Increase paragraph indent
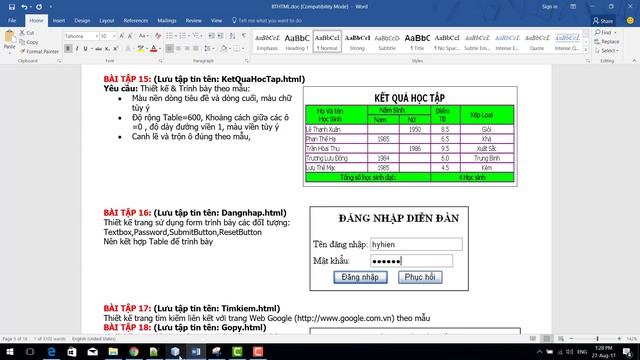Viewport: 640px width, 360px height. [220, 36]
